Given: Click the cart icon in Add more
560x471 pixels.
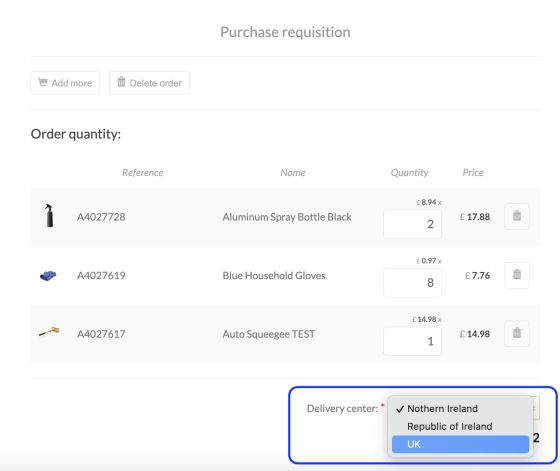Looking at the screenshot, I should coord(42,82).
